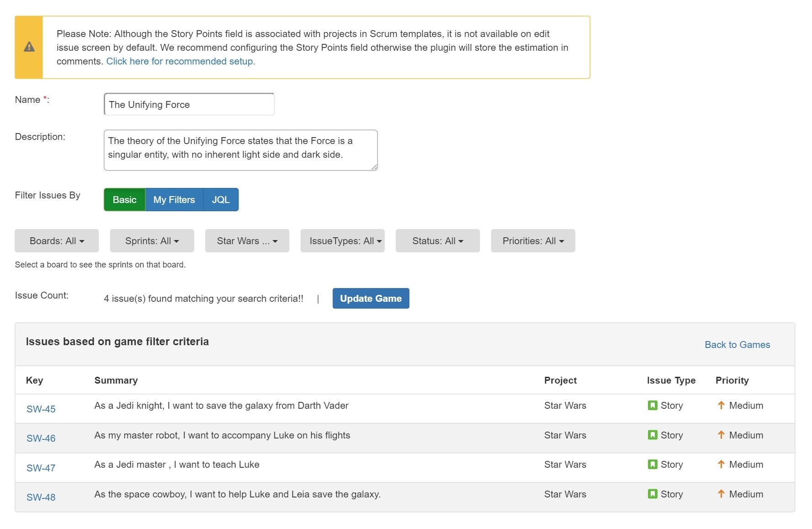Open the Priorities: All dropdown
This screenshot has height=529, width=812.
tap(533, 241)
